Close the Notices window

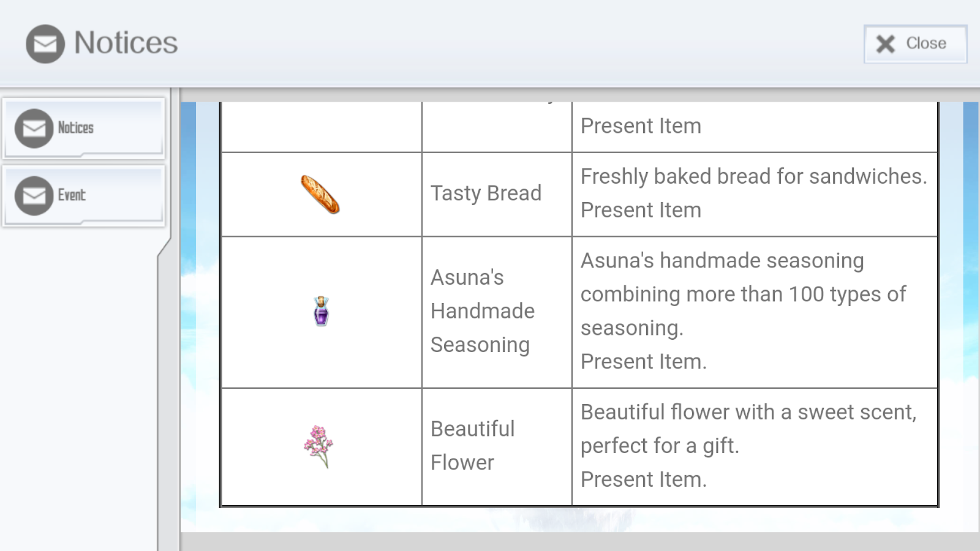(914, 43)
